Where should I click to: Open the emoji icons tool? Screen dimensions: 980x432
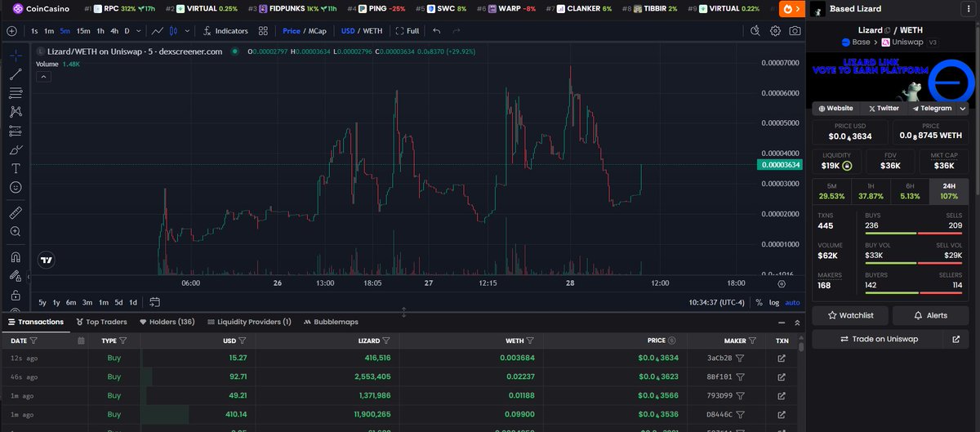pos(16,187)
